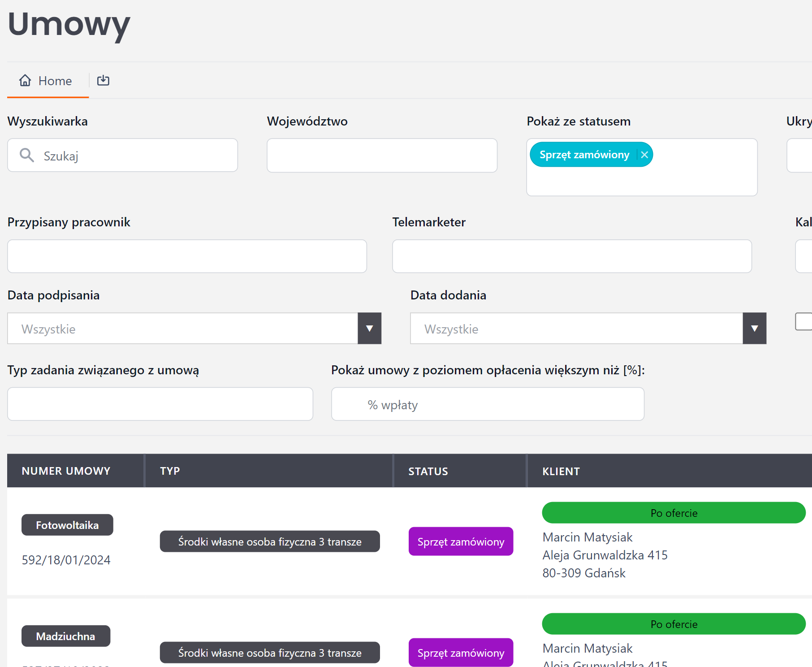Click the % wpłaty input field
The width and height of the screenshot is (812, 667).
(488, 404)
